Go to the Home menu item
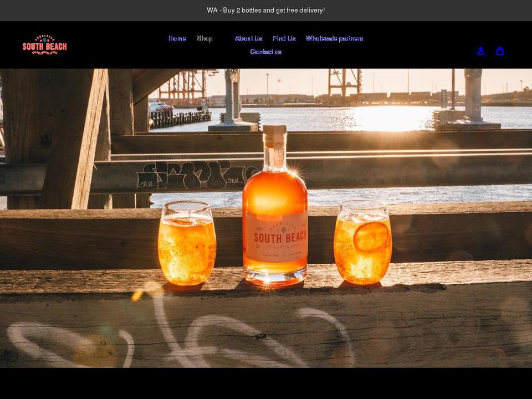This screenshot has height=399, width=532. [x=177, y=38]
